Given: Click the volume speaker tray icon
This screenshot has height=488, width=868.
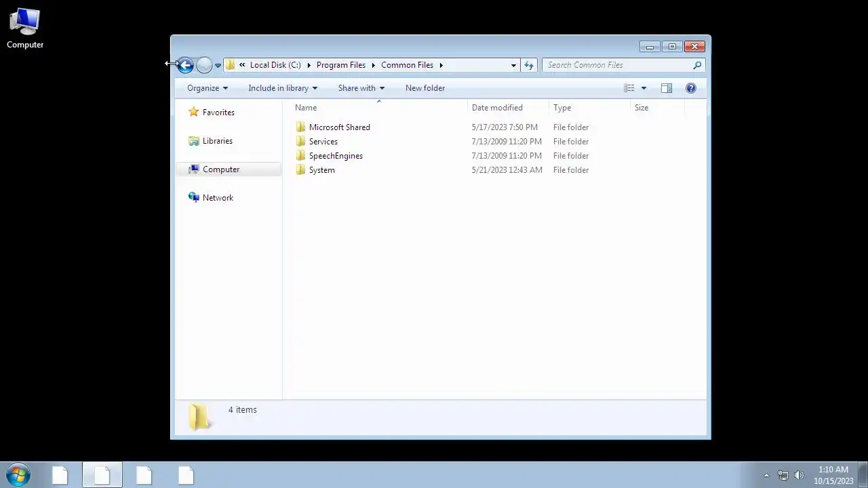Looking at the screenshot, I should [x=799, y=475].
